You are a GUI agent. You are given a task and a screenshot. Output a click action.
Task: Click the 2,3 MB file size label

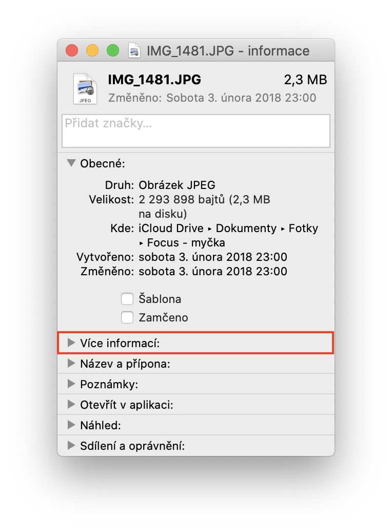305,80
